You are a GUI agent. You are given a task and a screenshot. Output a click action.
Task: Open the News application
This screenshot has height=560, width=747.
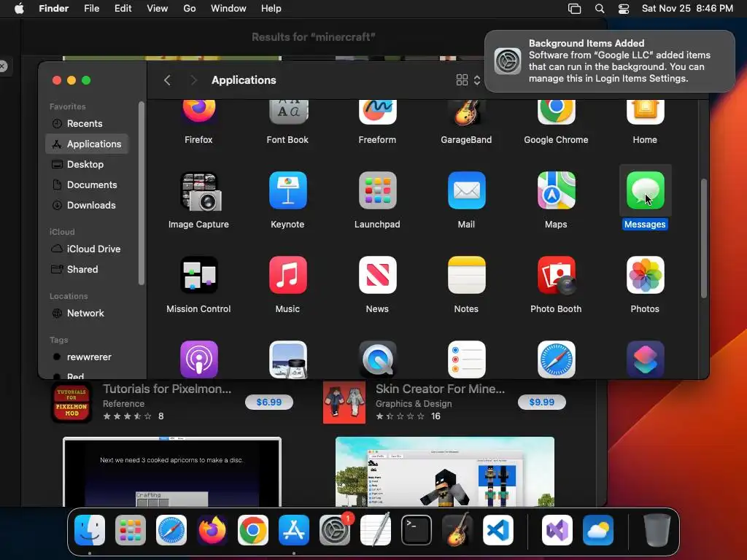377,275
